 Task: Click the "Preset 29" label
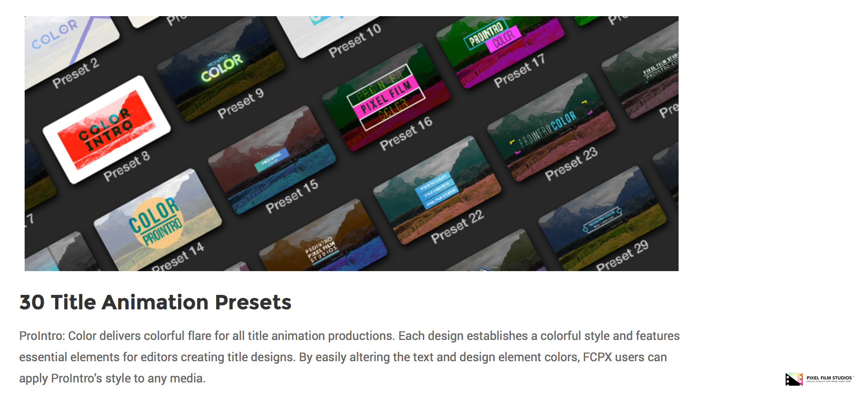tap(622, 256)
